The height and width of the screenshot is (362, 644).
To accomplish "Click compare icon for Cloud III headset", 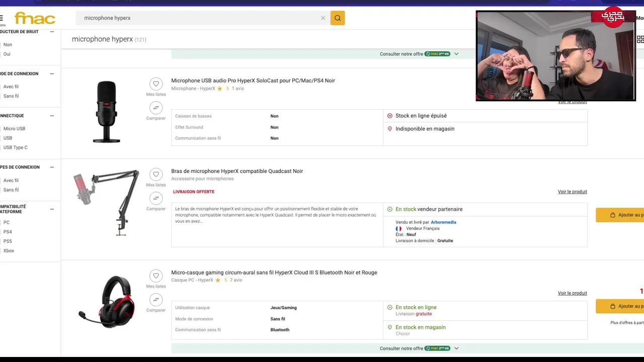I will pos(156,300).
